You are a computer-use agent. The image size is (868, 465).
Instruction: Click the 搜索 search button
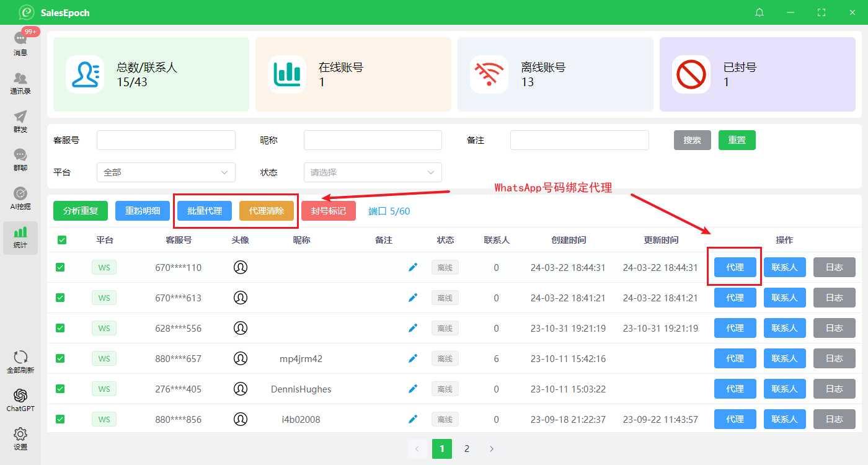coord(693,140)
